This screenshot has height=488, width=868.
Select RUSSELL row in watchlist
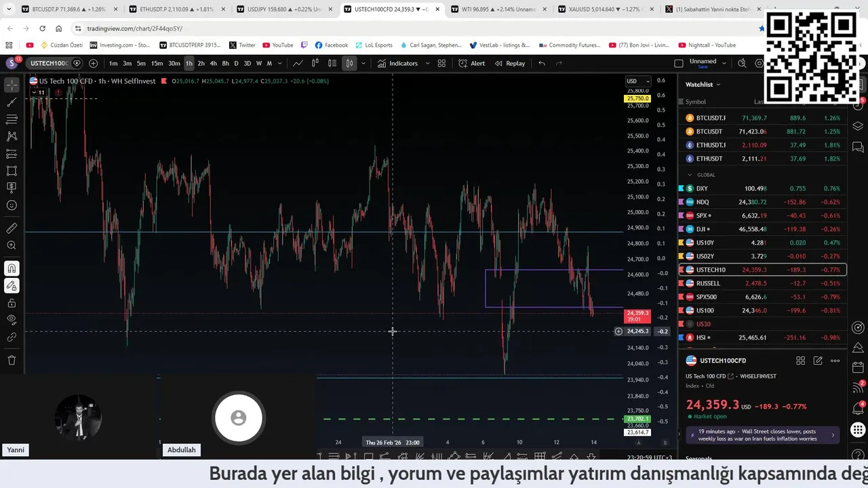pos(763,283)
